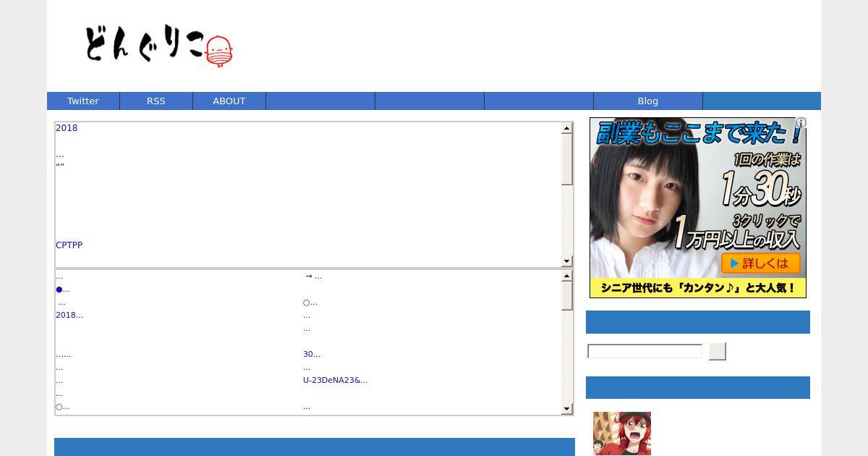The image size is (868, 456).
Task: Open the quotation marks link in upper list
Action: pos(60,166)
